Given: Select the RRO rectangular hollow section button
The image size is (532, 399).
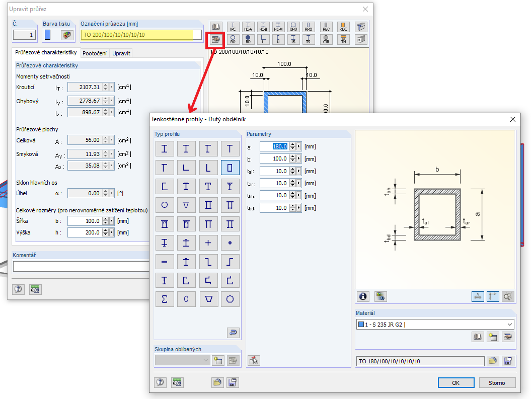Looking at the screenshot, I should [x=309, y=27].
